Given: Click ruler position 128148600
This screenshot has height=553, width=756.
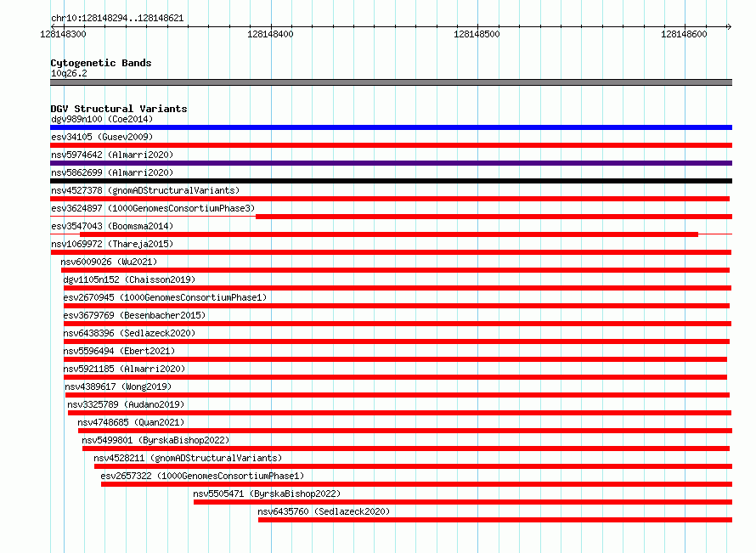Looking at the screenshot, I should 684,34.
